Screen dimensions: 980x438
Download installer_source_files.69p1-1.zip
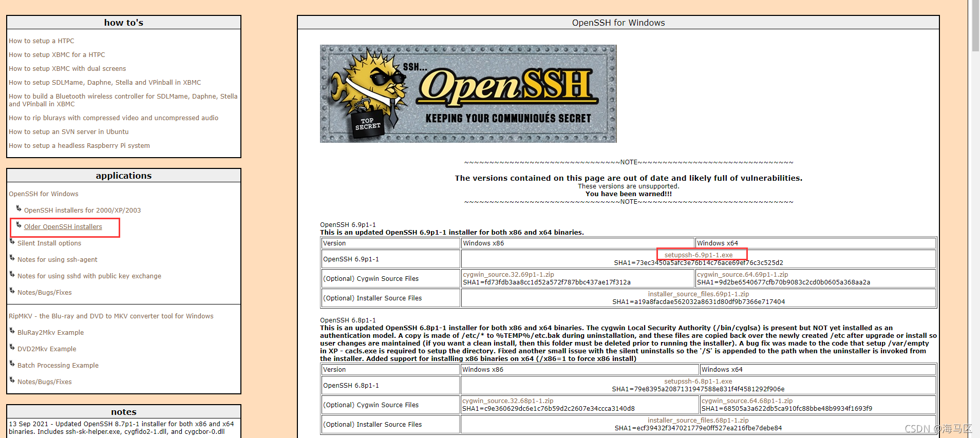tap(699, 294)
